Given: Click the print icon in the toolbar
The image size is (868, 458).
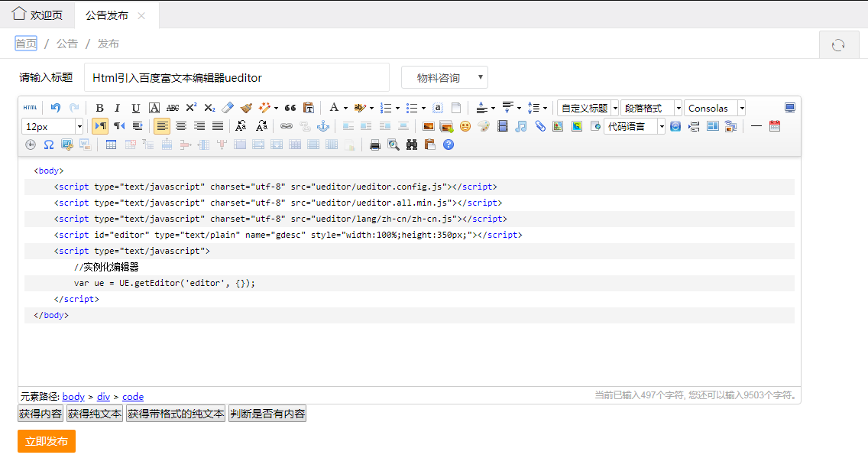Looking at the screenshot, I should click(375, 145).
